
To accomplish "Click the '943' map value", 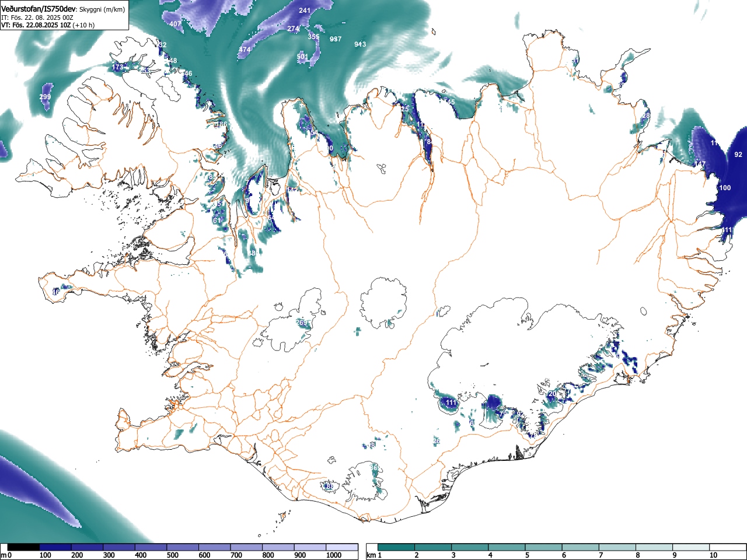I will tap(360, 44).
